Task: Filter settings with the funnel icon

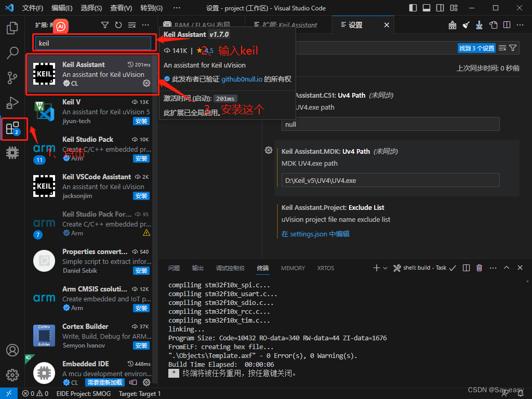Action: 513,48
